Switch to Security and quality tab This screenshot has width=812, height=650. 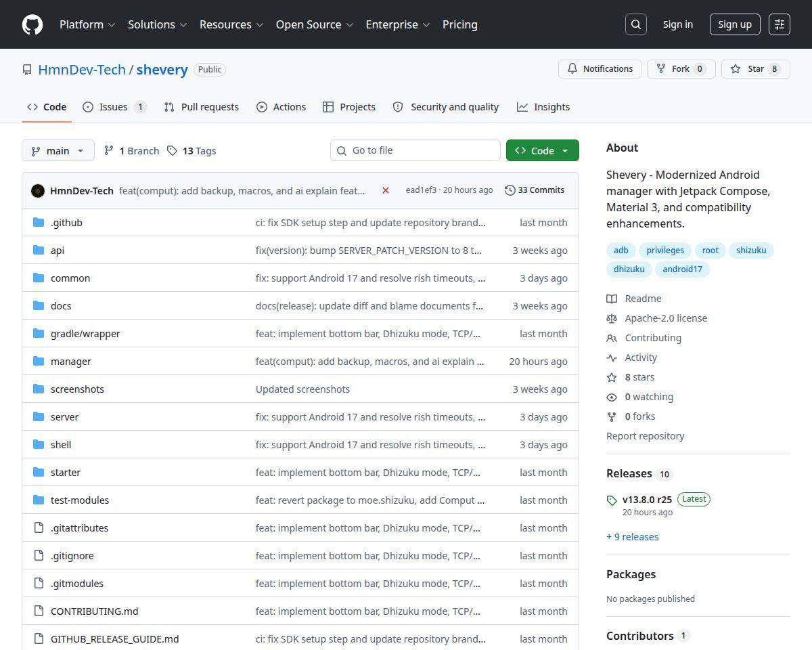[x=446, y=107]
